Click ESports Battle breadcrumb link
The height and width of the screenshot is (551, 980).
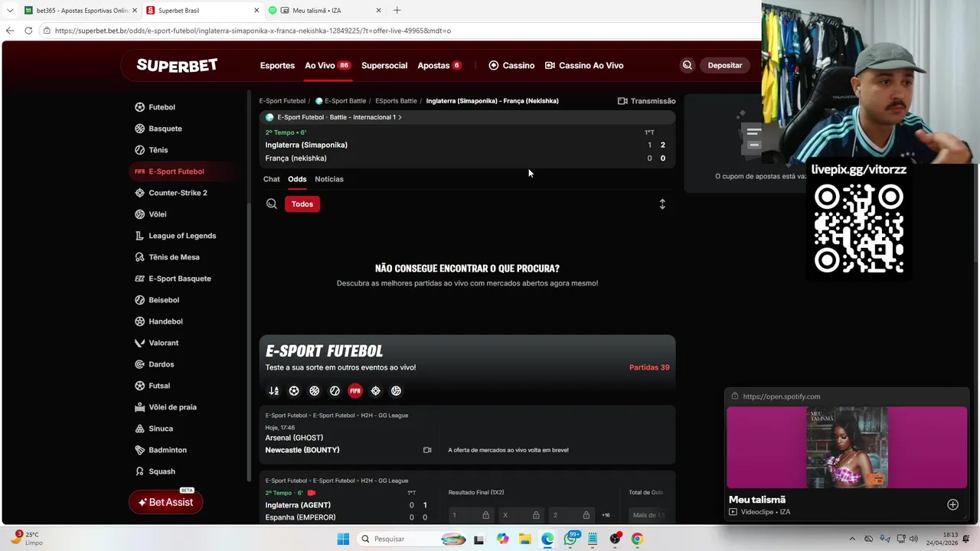[x=396, y=101]
